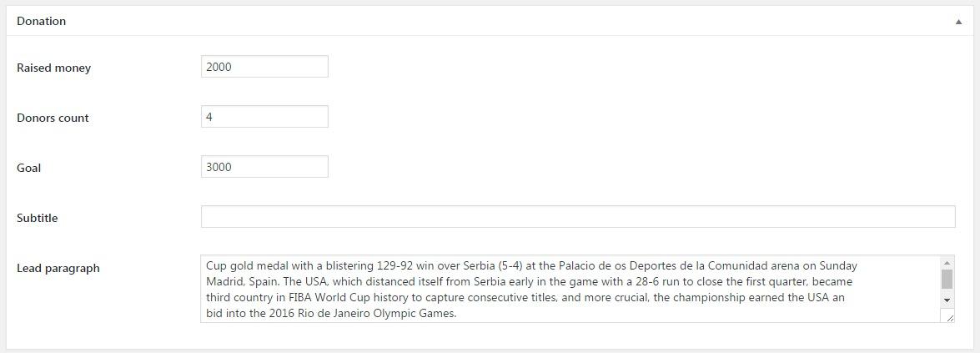Click the Goal label text
Viewport: 980px width, 353px height.
(28, 168)
